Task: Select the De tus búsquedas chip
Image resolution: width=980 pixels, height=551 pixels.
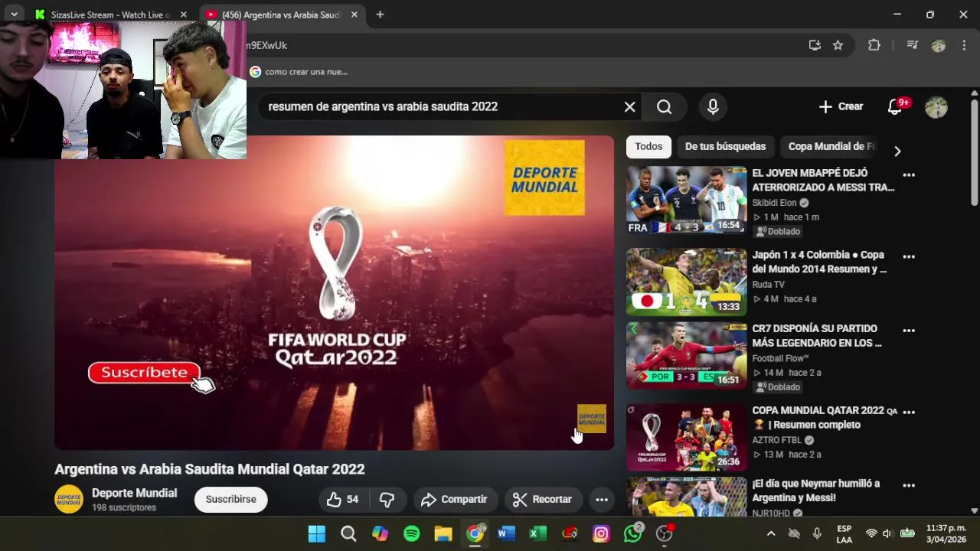Action: (725, 146)
